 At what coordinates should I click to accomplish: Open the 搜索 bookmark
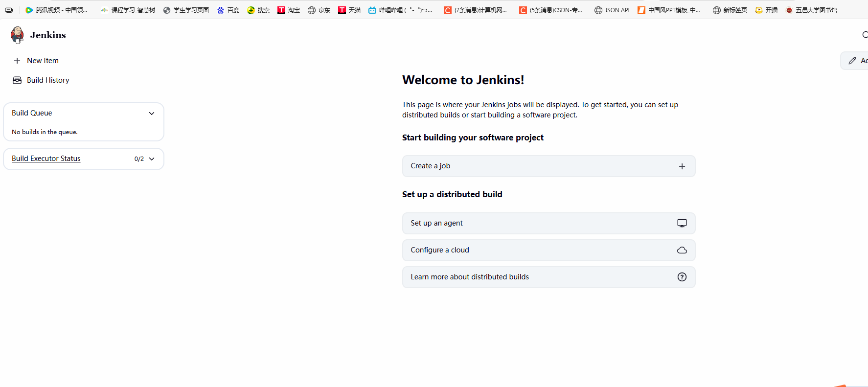(258, 10)
